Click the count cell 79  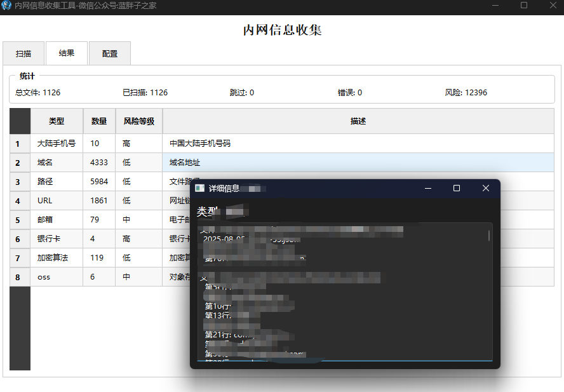pos(99,220)
